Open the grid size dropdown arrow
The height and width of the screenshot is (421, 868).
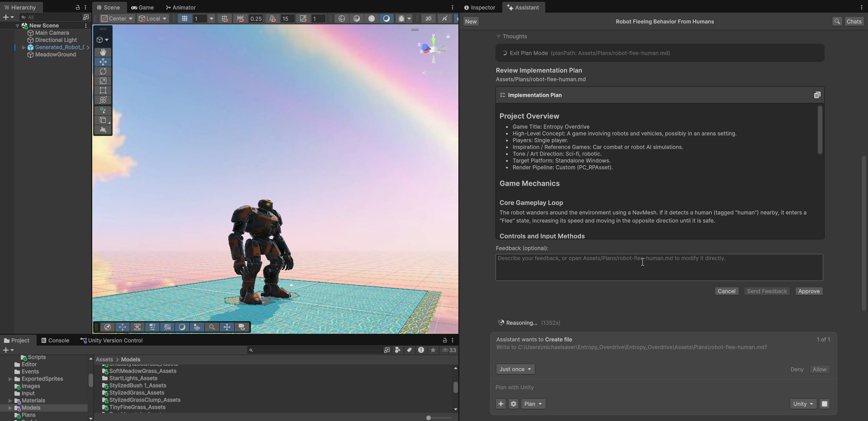pos(211,19)
